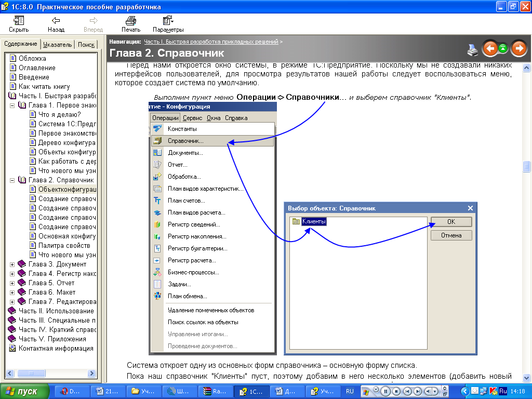The width and height of the screenshot is (532, 399).
Task: Open the Палитра свойств topic
Action: pyautogui.click(x=64, y=245)
